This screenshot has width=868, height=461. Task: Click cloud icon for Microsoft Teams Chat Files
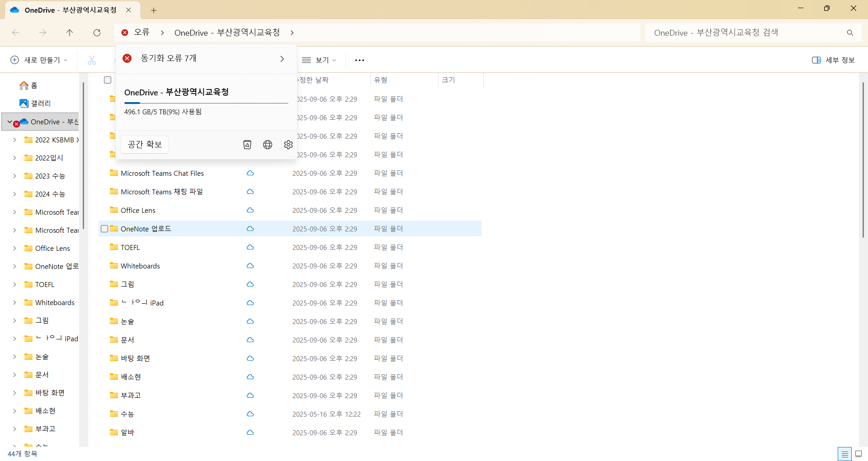point(250,173)
